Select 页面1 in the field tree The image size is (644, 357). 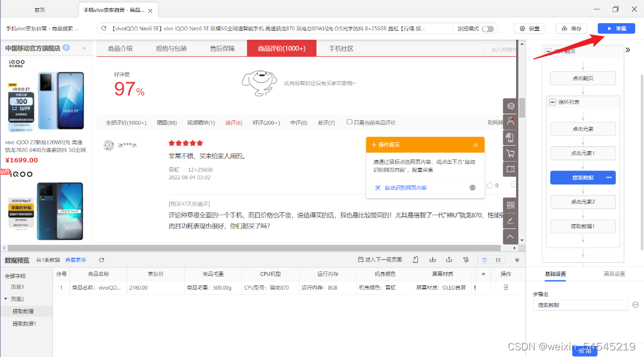17,287
